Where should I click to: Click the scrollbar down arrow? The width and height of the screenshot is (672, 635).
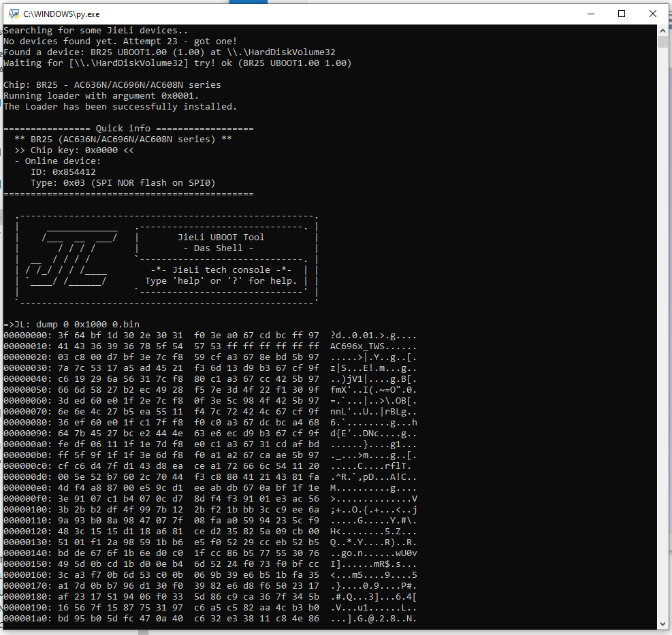click(x=662, y=624)
